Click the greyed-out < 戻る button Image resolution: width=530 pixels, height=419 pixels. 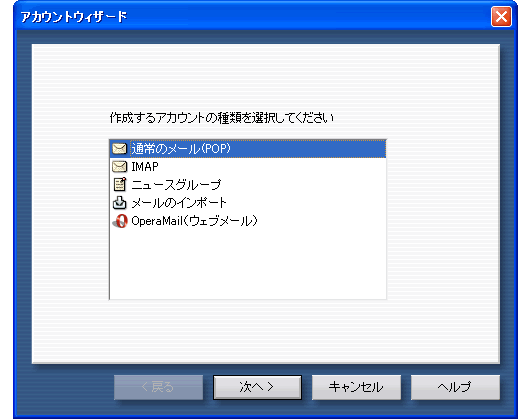(159, 387)
